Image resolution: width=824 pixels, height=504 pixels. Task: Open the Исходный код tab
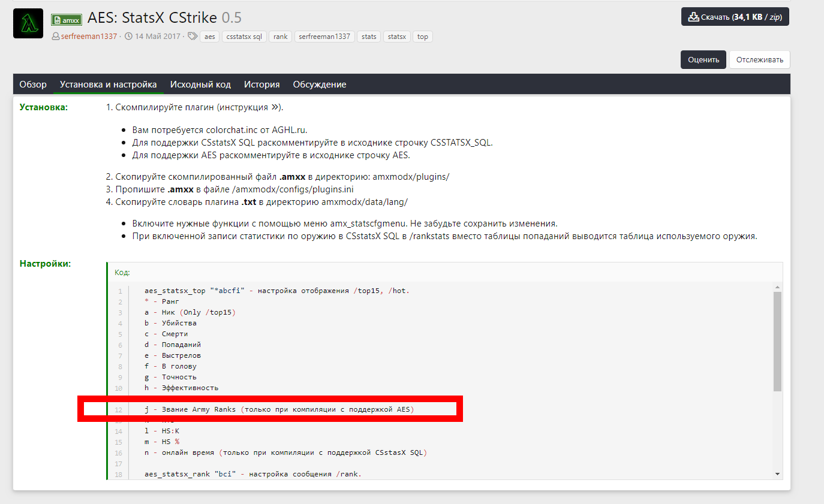pyautogui.click(x=200, y=84)
